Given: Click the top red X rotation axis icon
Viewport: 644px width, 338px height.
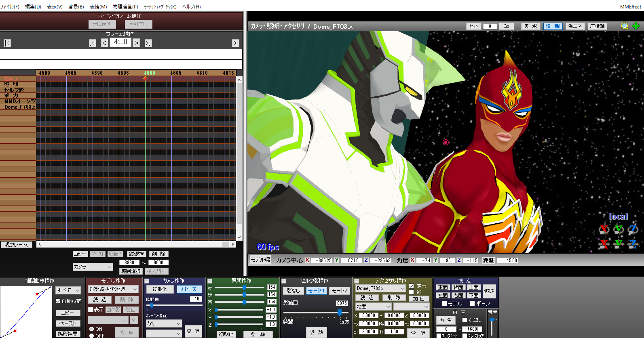Looking at the screenshot, I should click(604, 229).
